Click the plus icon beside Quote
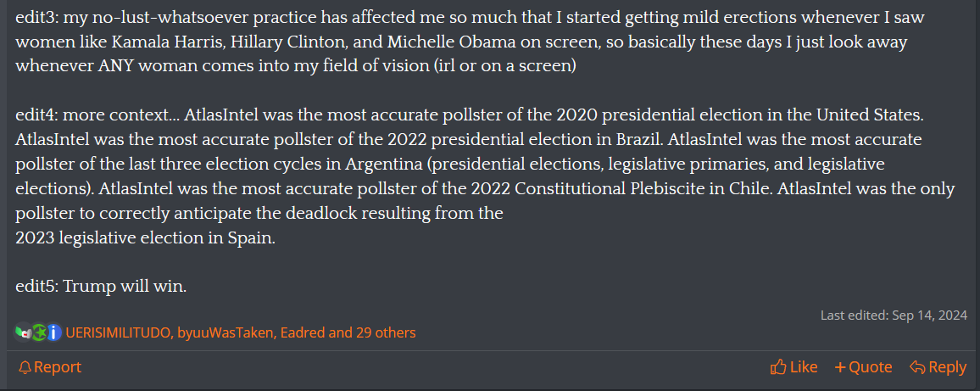This screenshot has width=980, height=391. tap(840, 367)
